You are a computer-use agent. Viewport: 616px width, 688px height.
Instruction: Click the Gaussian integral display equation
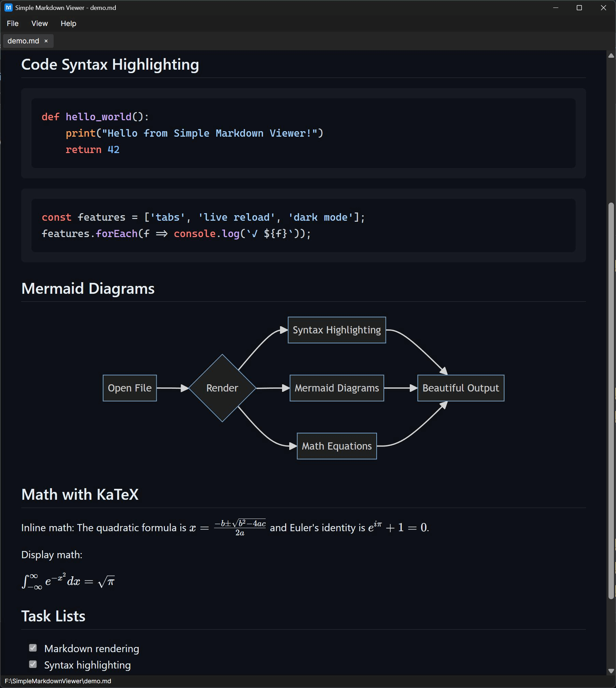[68, 581]
